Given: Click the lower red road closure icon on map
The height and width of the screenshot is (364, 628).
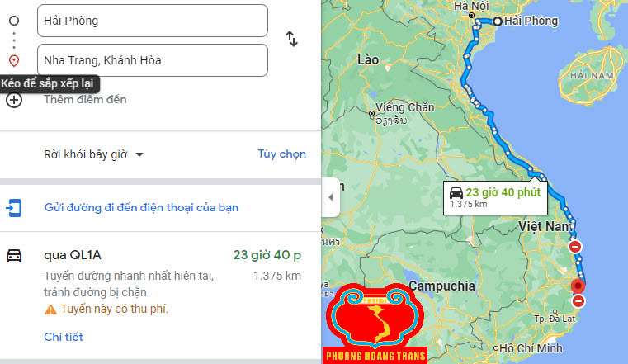Looking at the screenshot, I should [578, 301].
